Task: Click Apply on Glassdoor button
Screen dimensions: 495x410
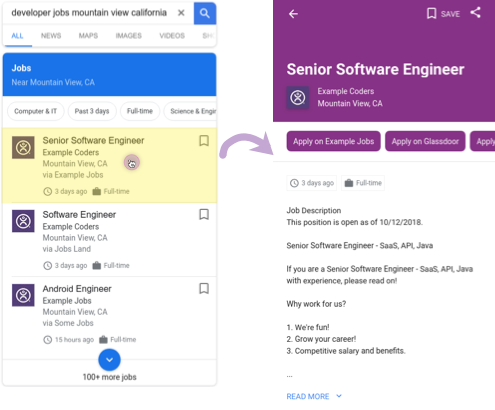Action: click(x=425, y=141)
